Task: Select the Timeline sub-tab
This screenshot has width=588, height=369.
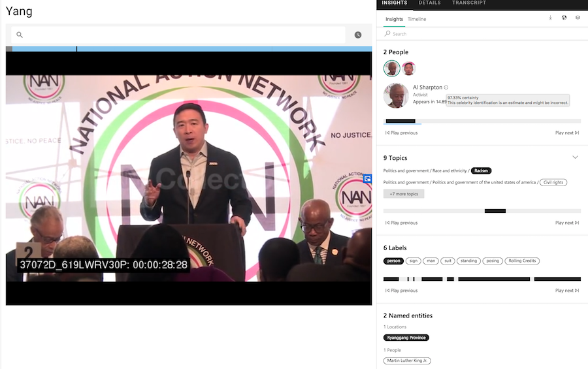Action: (x=417, y=19)
